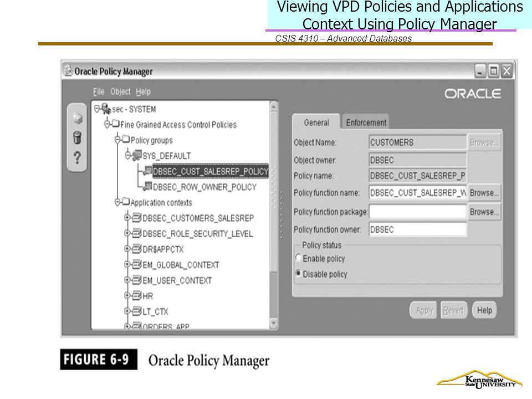Image resolution: width=532 pixels, height=399 pixels.
Task: Collapse the Policy groups node
Action: point(117,140)
